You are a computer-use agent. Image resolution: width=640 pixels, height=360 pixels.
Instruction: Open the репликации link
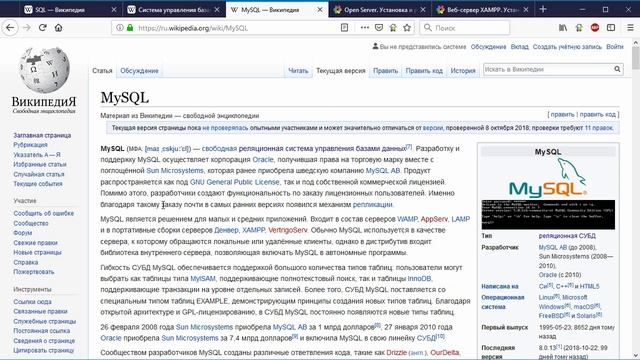[x=372, y=204]
